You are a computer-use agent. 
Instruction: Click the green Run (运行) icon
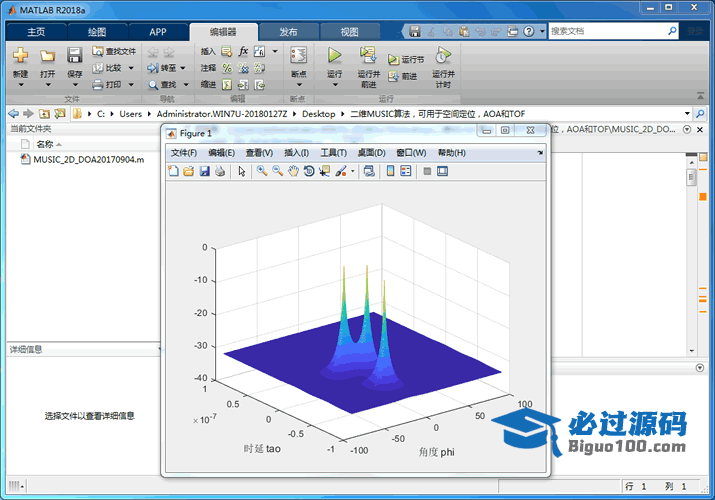tap(334, 55)
